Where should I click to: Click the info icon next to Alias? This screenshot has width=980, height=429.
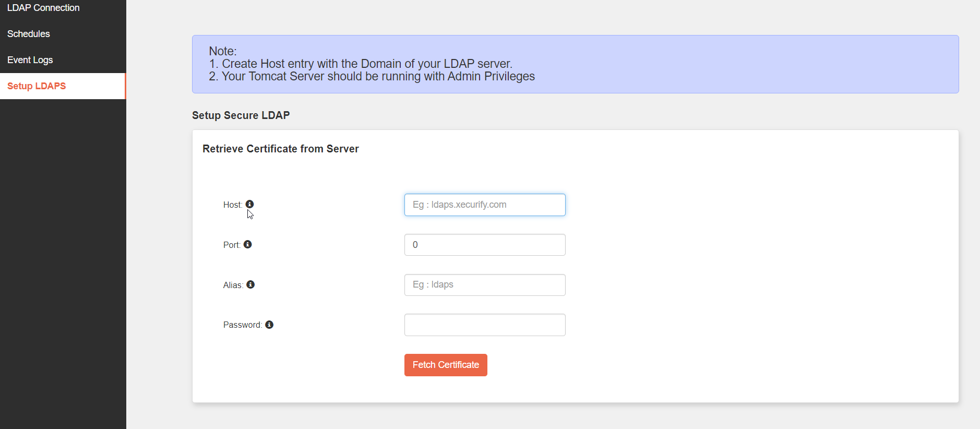click(x=250, y=284)
